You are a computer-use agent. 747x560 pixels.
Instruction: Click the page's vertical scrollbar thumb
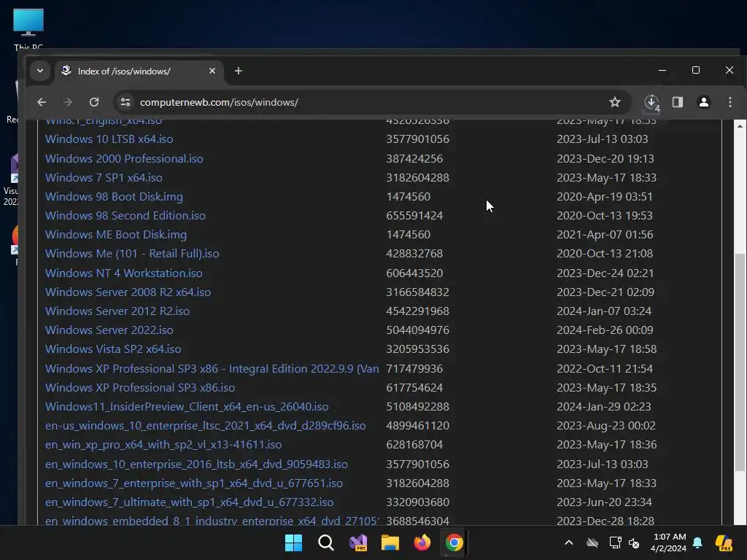click(x=740, y=362)
